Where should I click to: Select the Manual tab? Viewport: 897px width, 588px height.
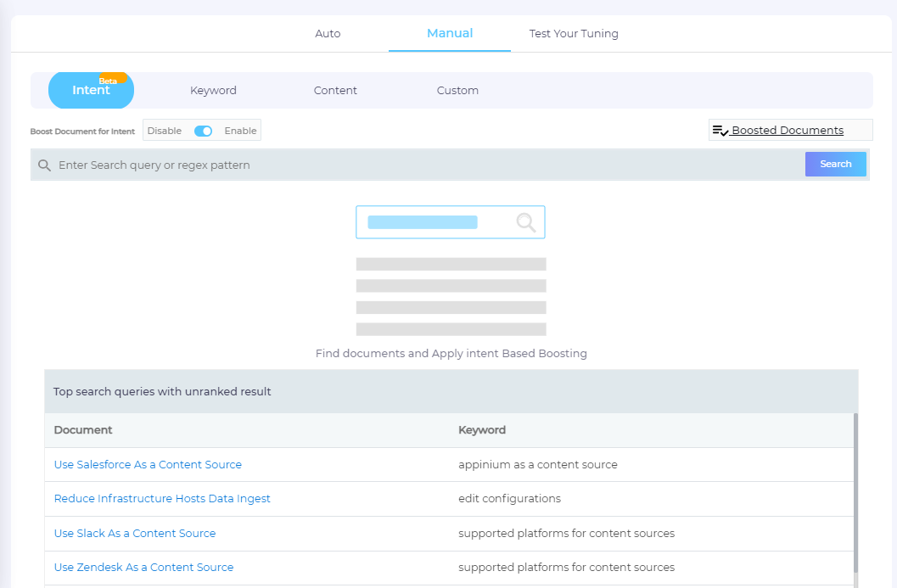pos(450,34)
